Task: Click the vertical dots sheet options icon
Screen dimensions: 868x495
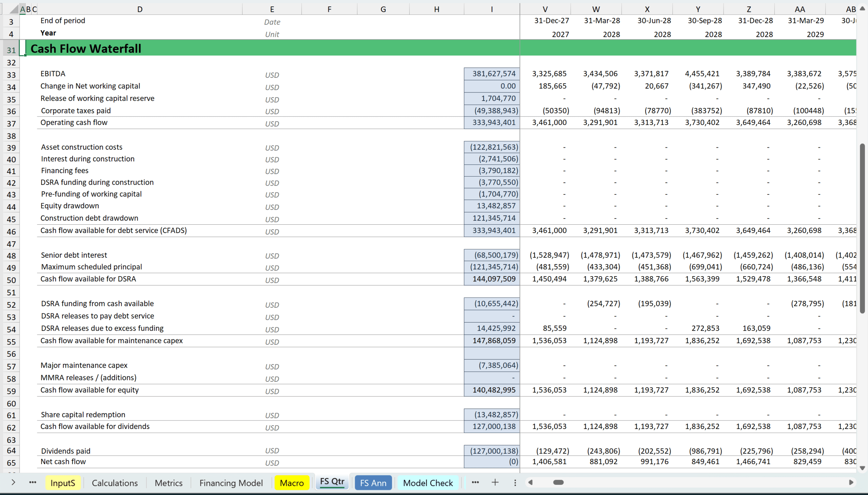Action: (515, 483)
